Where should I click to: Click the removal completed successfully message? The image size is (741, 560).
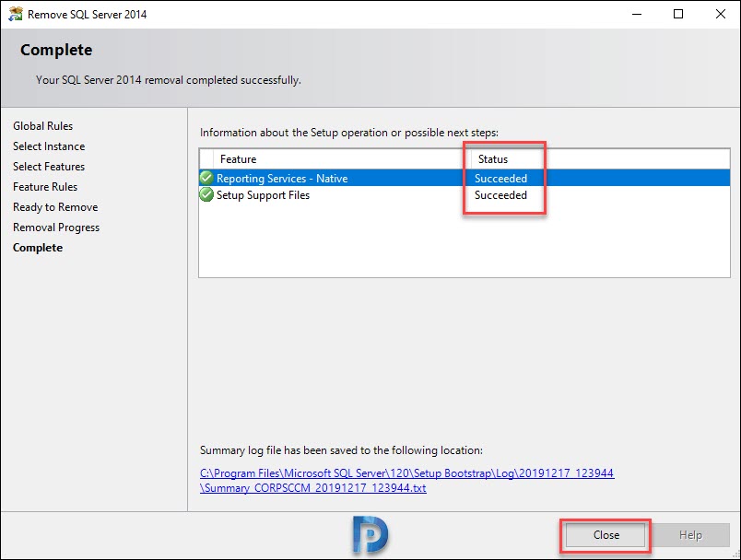(169, 80)
